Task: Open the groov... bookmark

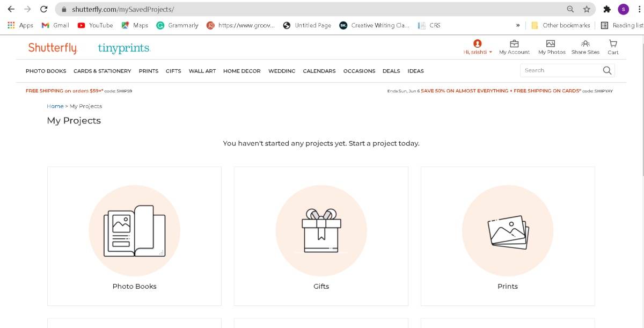Action: 241,25
